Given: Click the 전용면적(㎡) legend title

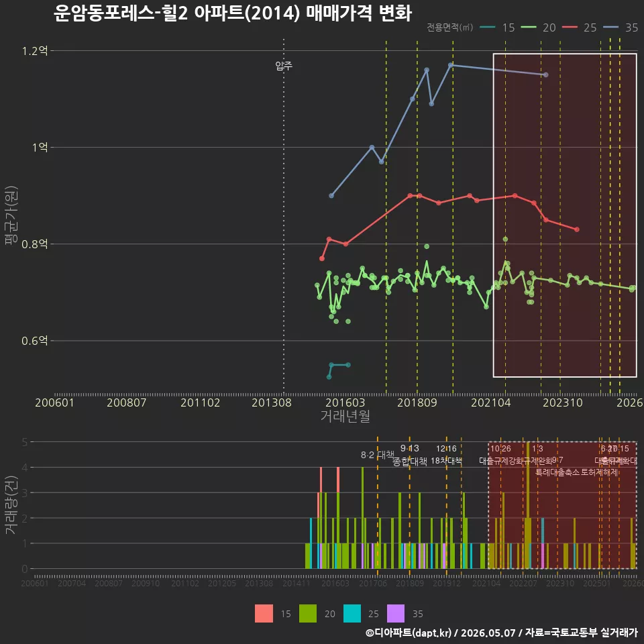Looking at the screenshot, I should coord(449,28).
